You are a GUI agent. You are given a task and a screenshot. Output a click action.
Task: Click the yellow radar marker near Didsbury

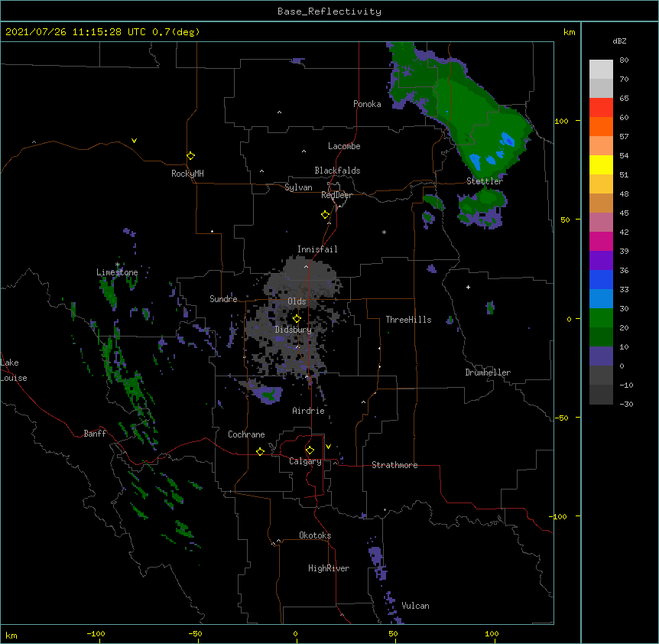pos(297,319)
